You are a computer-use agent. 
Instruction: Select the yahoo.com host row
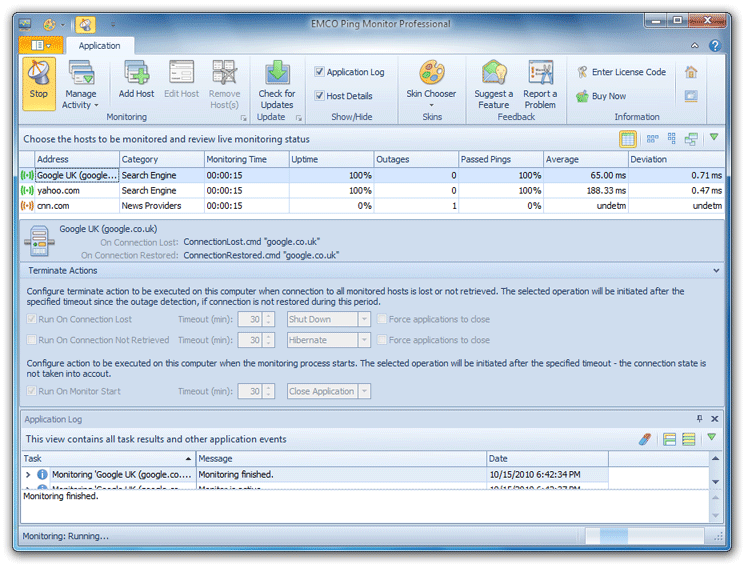coord(372,191)
